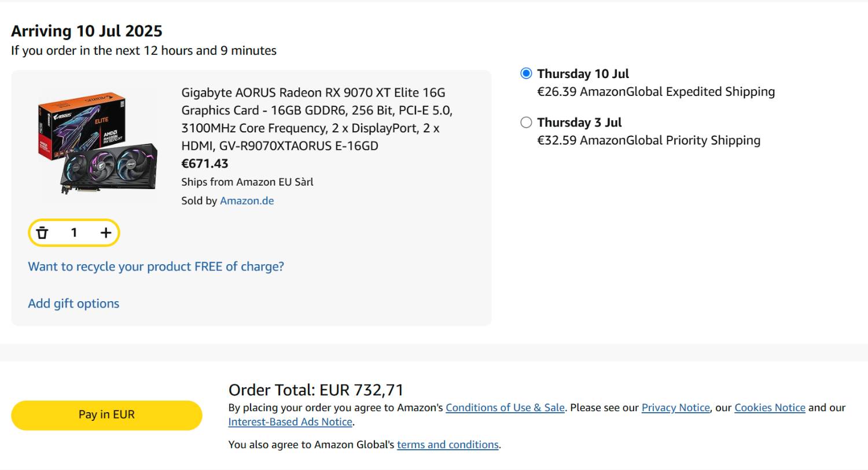
Task: Click the yellow Pay in EUR button
Action: coord(106,415)
